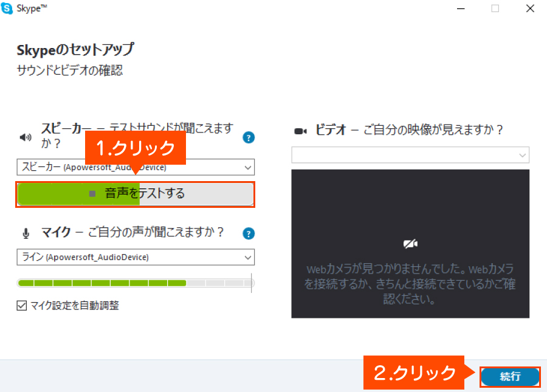Click the camcorder icon beside ビデオ heading
This screenshot has width=547, height=392.
(x=300, y=131)
